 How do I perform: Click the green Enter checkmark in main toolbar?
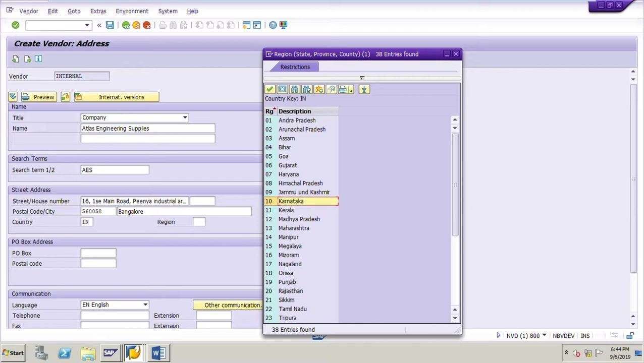tap(15, 25)
